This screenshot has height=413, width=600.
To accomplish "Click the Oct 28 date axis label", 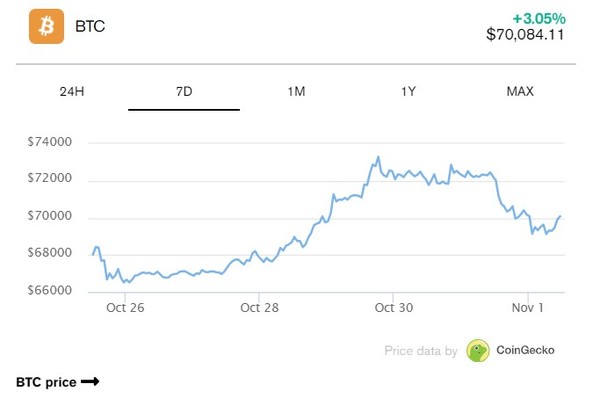I will click(259, 307).
